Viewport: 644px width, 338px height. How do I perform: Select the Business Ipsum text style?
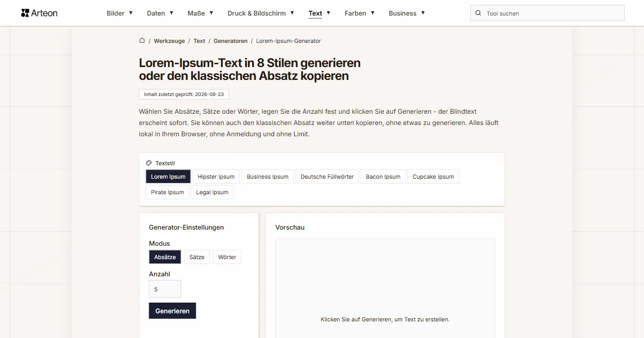267,177
